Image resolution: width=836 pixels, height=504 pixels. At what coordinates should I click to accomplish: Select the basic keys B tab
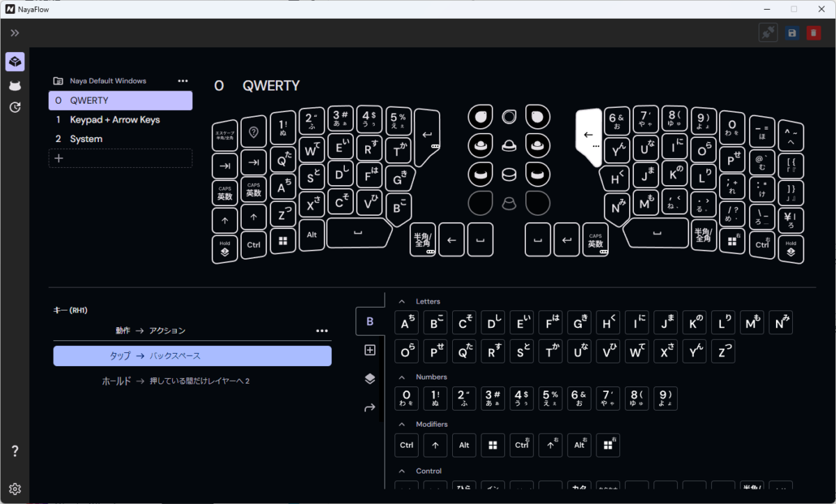(370, 322)
